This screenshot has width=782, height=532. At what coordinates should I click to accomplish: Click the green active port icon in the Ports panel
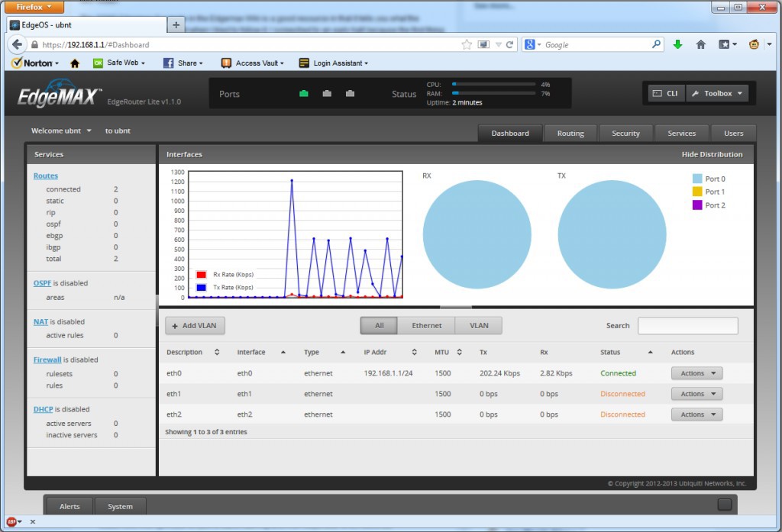[304, 94]
